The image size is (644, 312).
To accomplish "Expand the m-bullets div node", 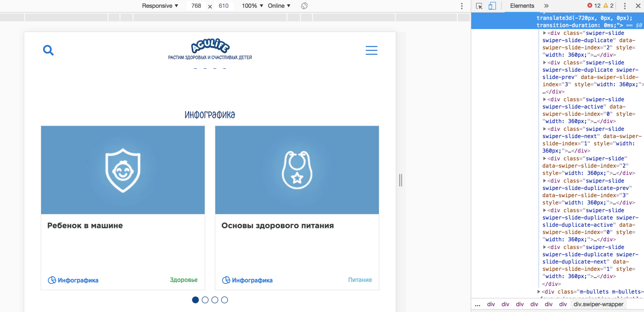I will pyautogui.click(x=539, y=292).
